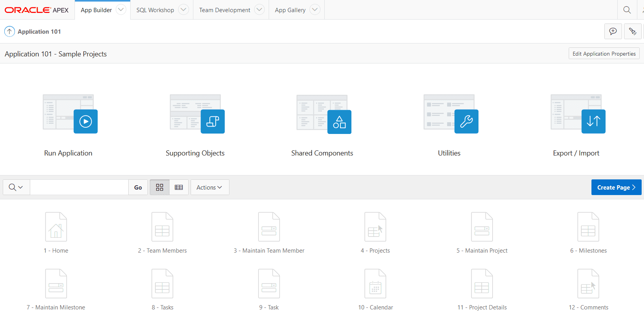The width and height of the screenshot is (644, 320).
Task: Click the '2 - Team Members' page label
Action: pos(162,251)
